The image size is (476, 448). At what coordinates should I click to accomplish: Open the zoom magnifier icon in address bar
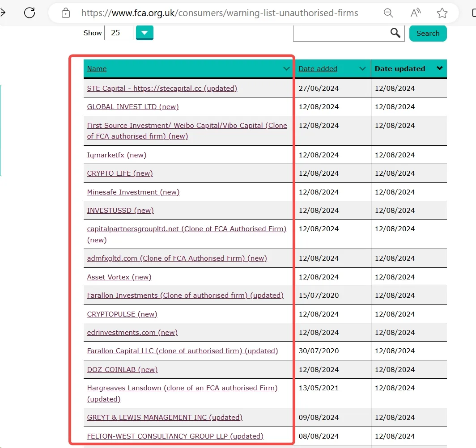[388, 13]
